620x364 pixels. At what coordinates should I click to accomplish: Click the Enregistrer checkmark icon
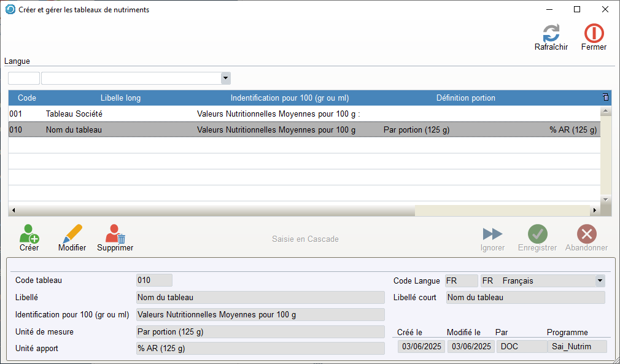coord(537,234)
